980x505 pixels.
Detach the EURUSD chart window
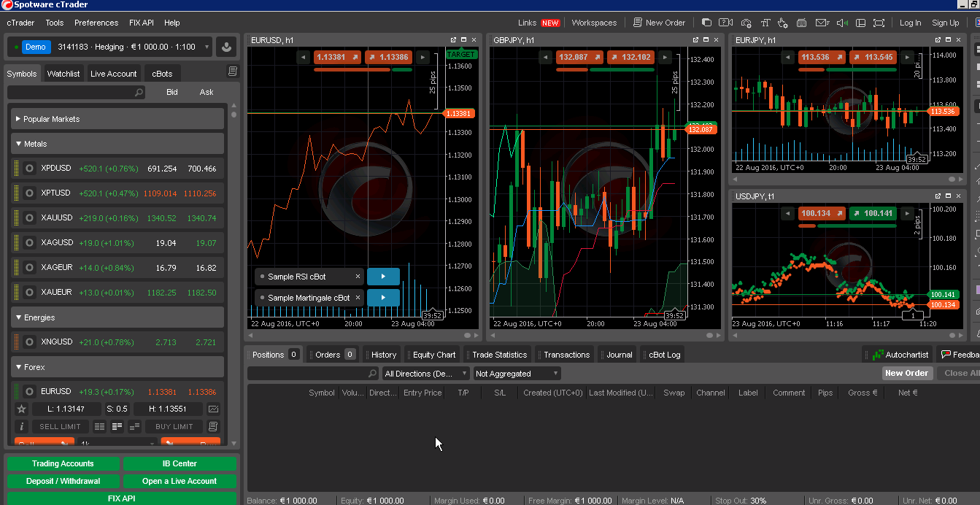[453, 40]
